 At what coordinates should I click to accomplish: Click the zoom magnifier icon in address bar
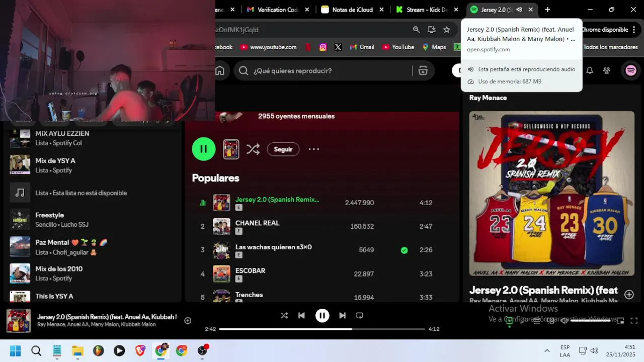[416, 30]
